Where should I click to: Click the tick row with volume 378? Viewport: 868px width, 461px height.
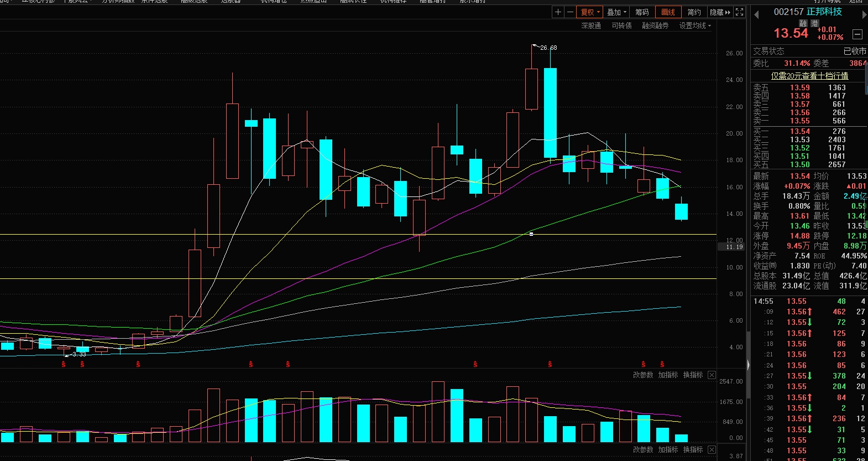[x=809, y=376]
